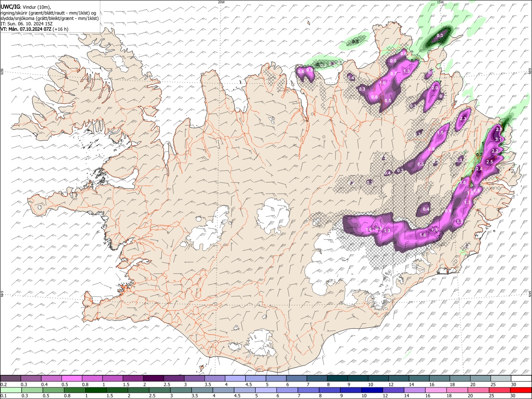This screenshot has height=399, width=532.
Task: Click the grey-teal 3 rain legend swatch
Action: click(x=180, y=390)
